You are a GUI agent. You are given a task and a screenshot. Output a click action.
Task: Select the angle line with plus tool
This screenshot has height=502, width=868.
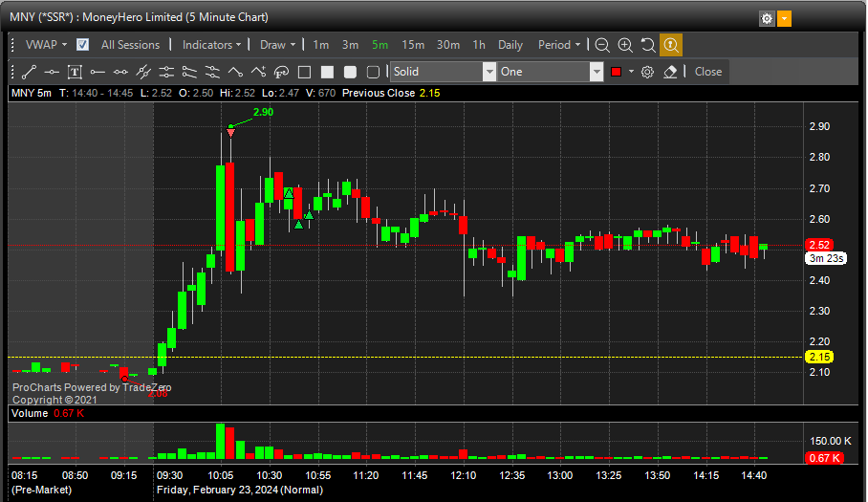pos(258,72)
